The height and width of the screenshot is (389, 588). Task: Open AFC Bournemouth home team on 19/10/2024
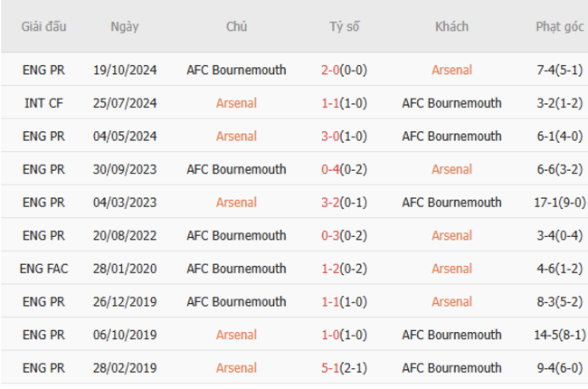pos(236,70)
